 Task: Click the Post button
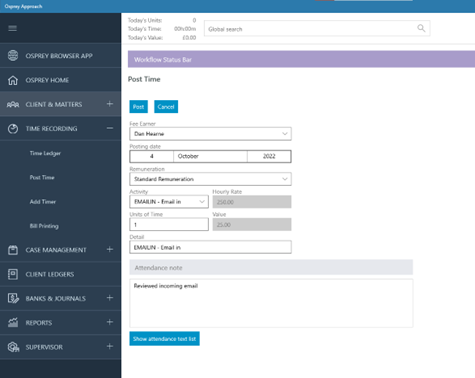coord(138,107)
